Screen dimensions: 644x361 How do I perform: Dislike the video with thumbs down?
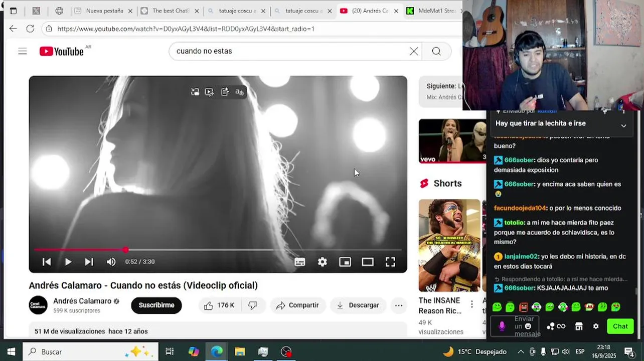point(253,305)
